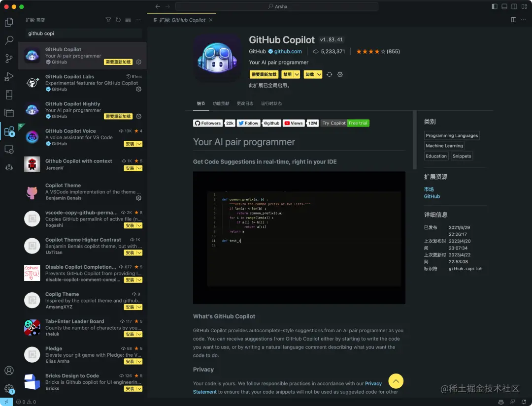The image size is (532, 406).
Task: Click the Followers 22k badge
Action: point(214,124)
